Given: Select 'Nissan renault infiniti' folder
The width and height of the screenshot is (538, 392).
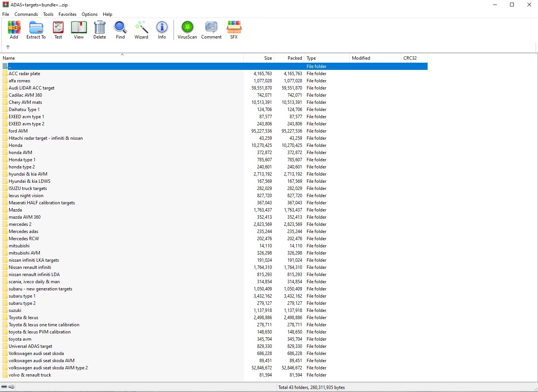Looking at the screenshot, I should coord(30,267).
